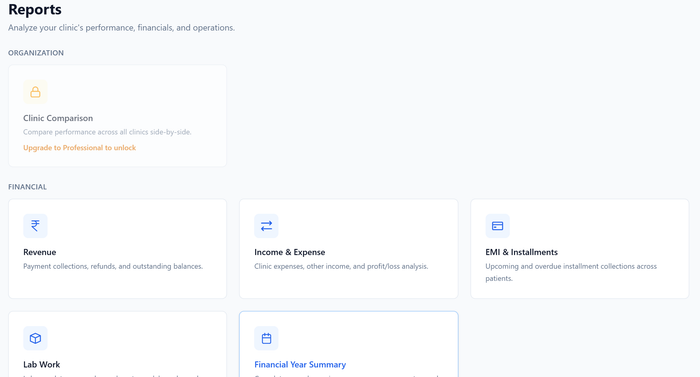This screenshot has width=700, height=377.
Task: Open the Income & Expense report title
Action: [290, 252]
